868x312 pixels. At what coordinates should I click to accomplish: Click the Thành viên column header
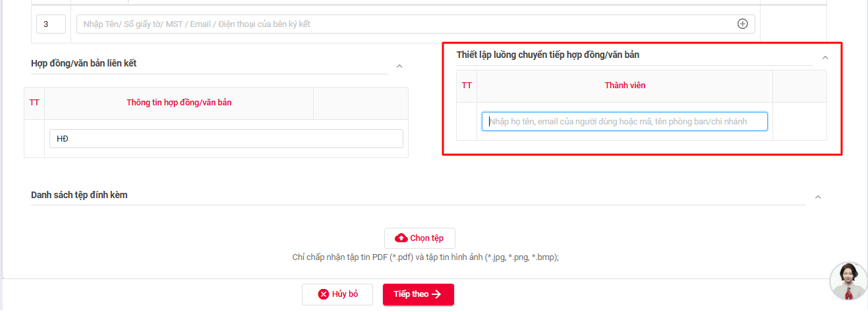(x=625, y=86)
